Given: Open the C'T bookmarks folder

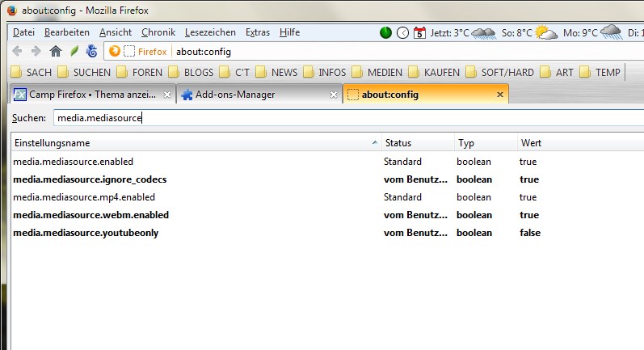Looking at the screenshot, I should click(x=234, y=73).
